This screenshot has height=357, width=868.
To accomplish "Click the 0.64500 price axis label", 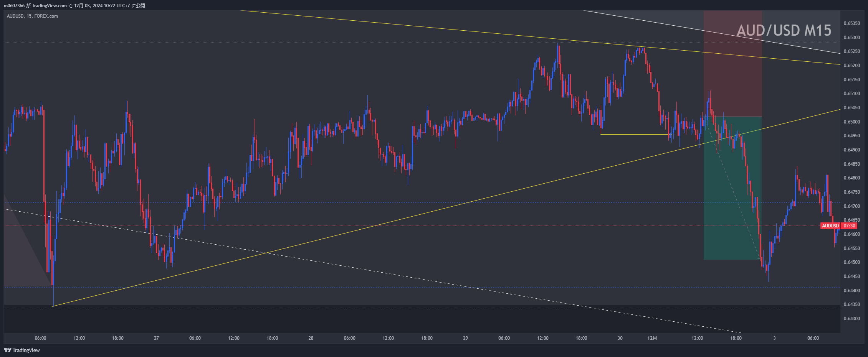I will (x=851, y=262).
